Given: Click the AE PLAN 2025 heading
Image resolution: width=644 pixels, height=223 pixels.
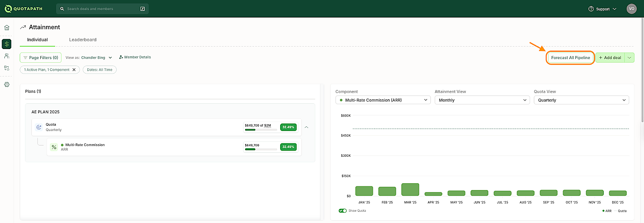Looking at the screenshot, I should [45, 112].
